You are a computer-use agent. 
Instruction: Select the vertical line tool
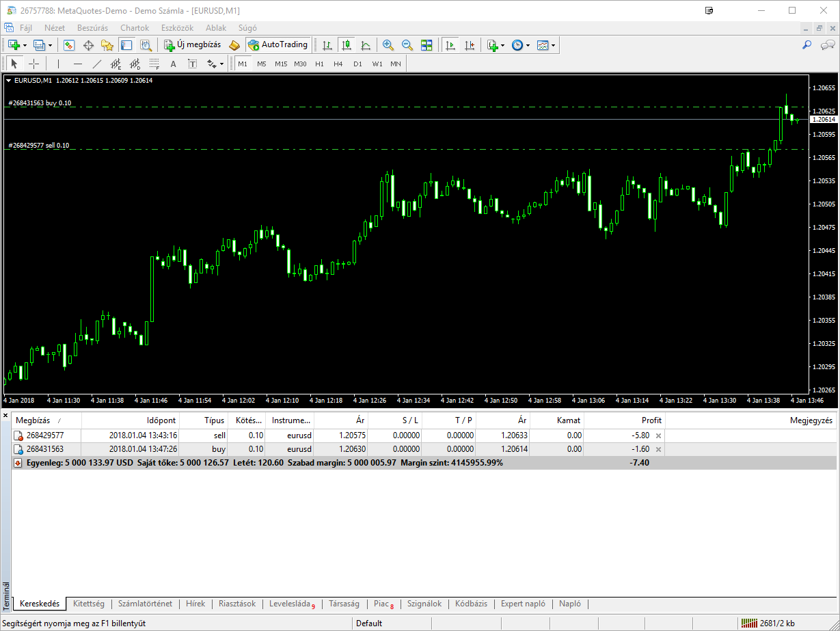[x=59, y=64]
